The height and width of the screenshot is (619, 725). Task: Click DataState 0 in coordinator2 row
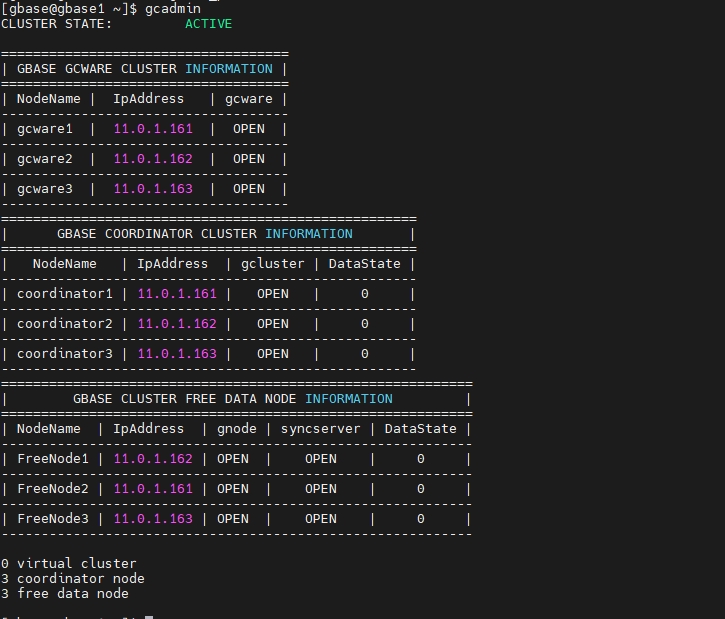tap(365, 324)
